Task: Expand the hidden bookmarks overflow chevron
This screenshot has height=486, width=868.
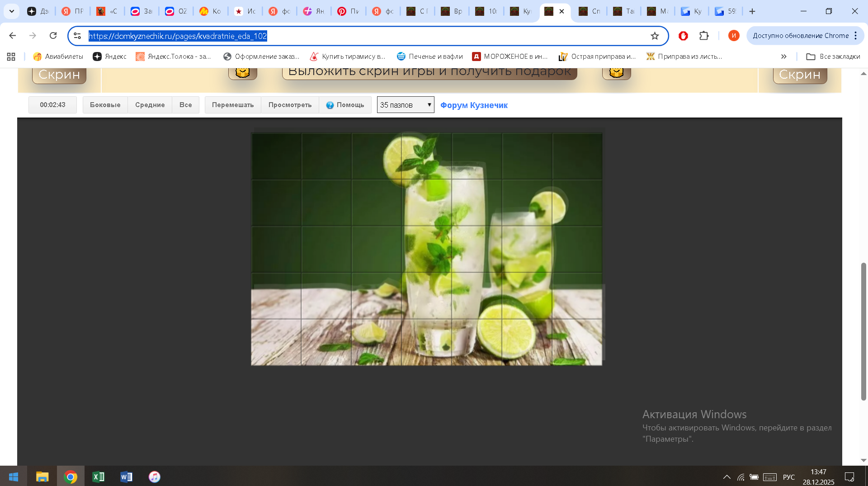Action: click(783, 57)
